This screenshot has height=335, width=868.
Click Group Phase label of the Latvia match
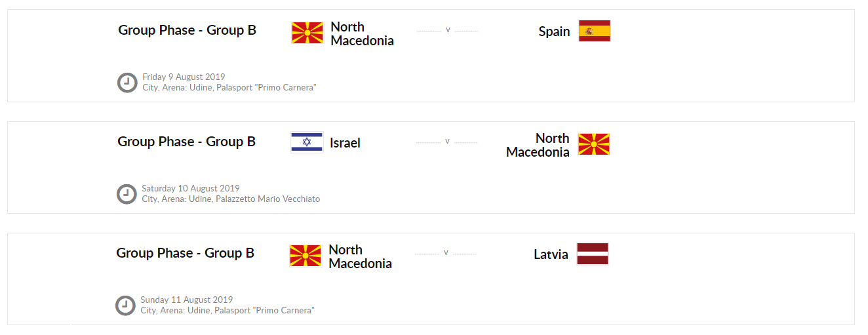[185, 253]
